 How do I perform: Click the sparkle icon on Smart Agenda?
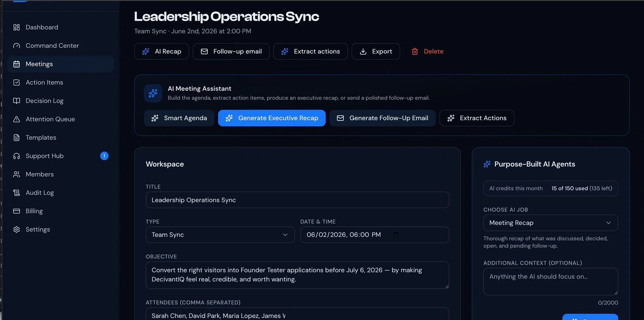(x=155, y=118)
